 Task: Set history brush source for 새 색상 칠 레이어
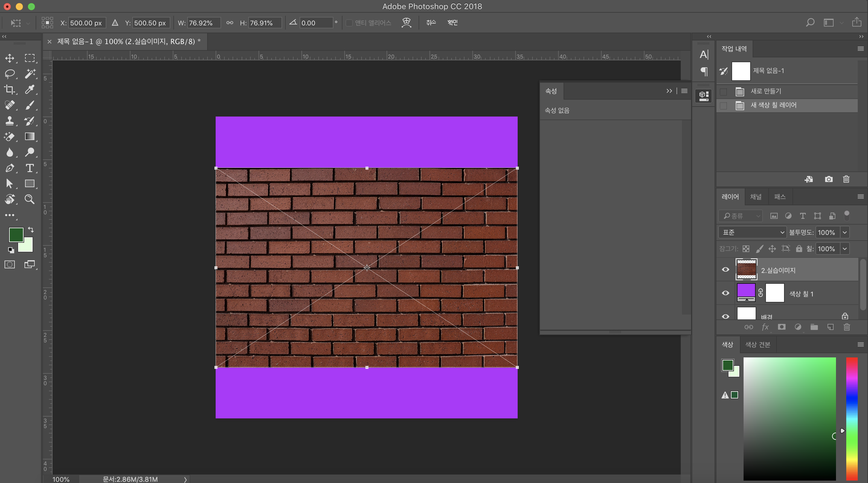coord(723,106)
